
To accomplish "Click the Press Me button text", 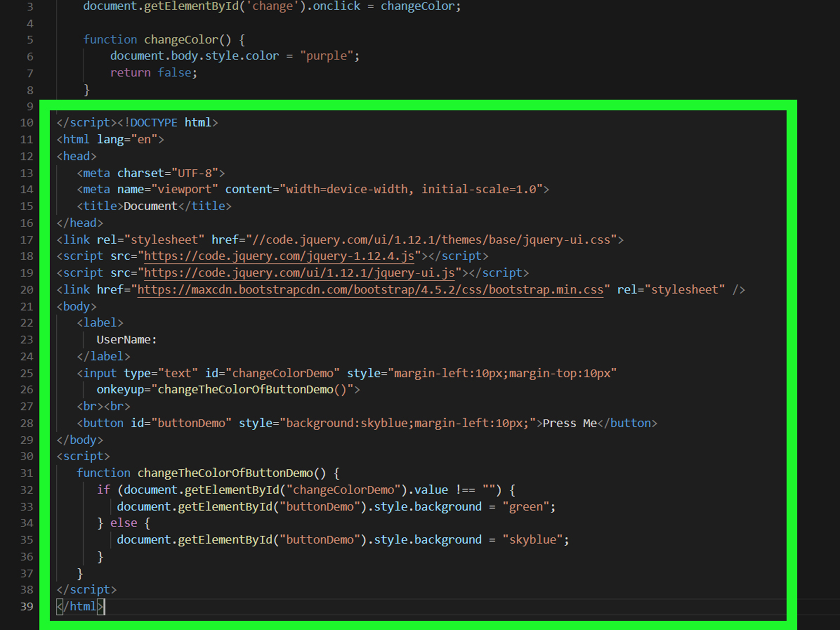I will pyautogui.click(x=570, y=423).
